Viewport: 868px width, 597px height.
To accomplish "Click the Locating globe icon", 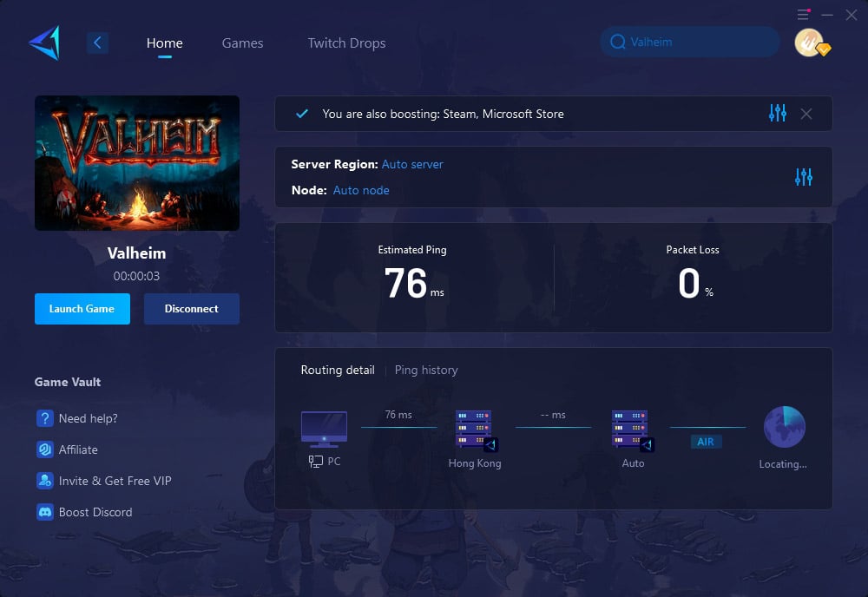I will click(x=785, y=427).
